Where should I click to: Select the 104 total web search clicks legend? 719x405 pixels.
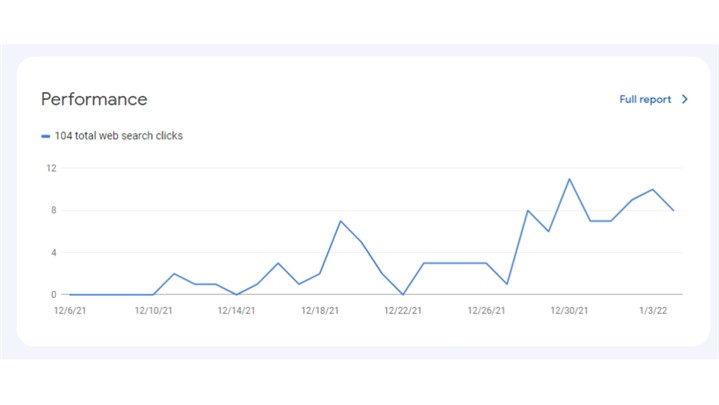point(118,136)
